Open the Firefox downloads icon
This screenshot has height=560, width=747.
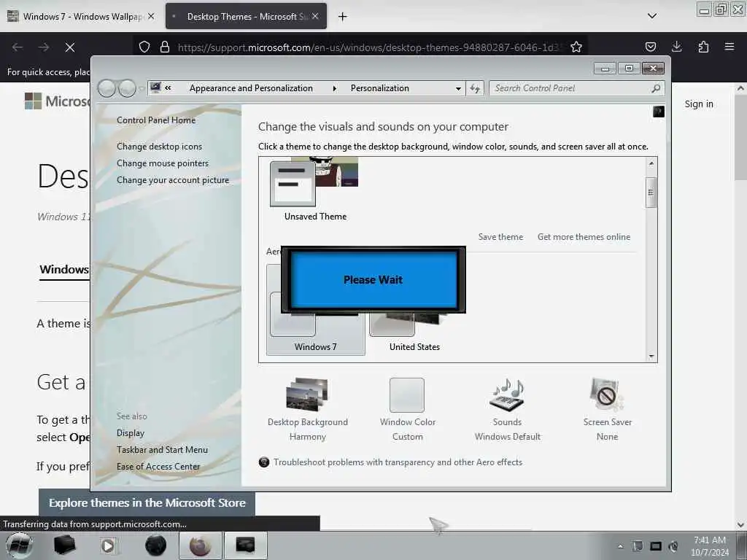coord(676,47)
